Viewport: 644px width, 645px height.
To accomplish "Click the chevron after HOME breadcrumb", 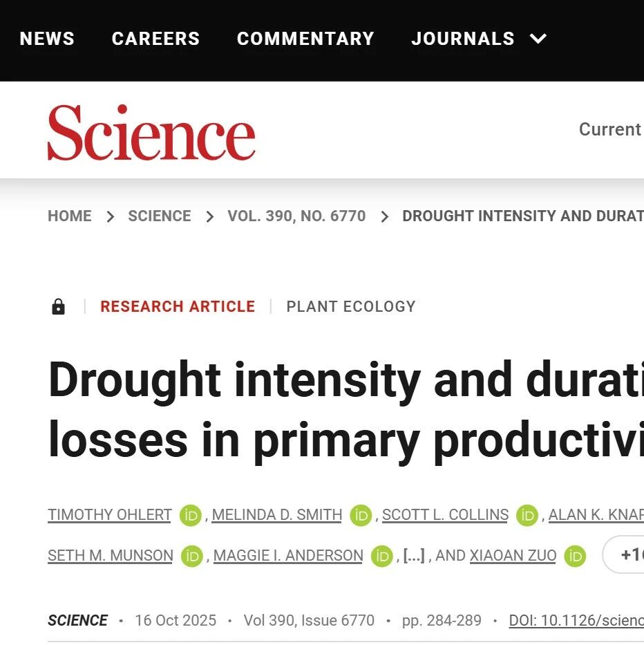I will [x=110, y=216].
